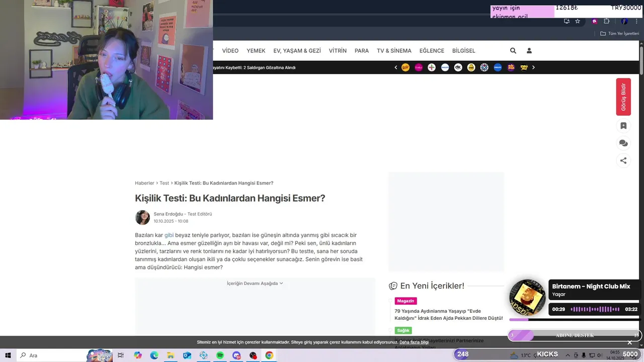Click the pink extension icon in toolbar

pos(594,21)
